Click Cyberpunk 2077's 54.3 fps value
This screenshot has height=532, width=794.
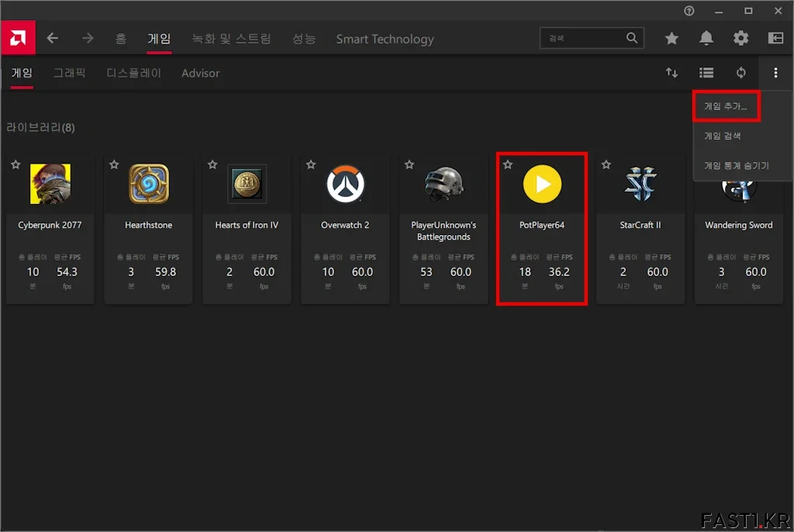click(x=67, y=272)
